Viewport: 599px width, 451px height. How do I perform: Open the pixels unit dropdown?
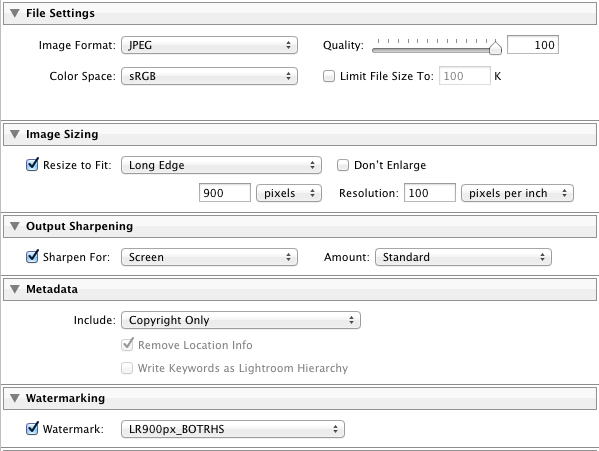(289, 193)
